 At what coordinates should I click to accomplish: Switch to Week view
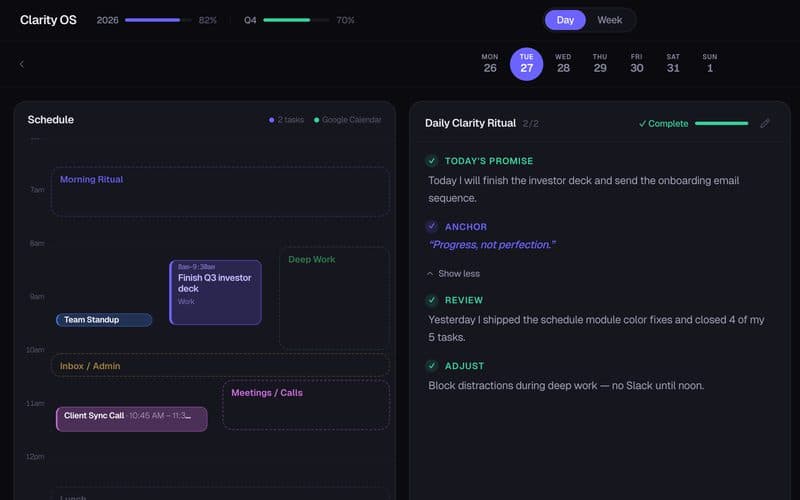pyautogui.click(x=609, y=20)
